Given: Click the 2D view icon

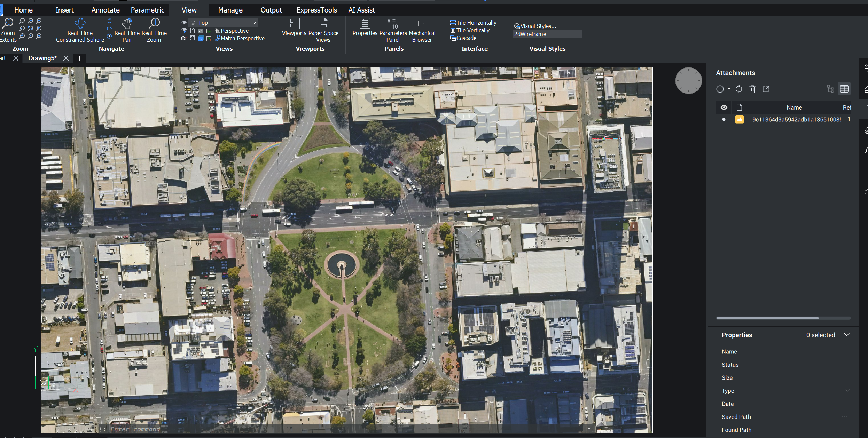Looking at the screenshot, I should 200,31.
